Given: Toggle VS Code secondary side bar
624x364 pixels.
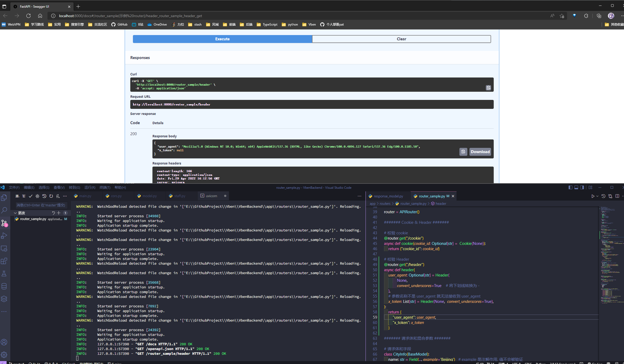Looking at the screenshot, I should (x=582, y=187).
